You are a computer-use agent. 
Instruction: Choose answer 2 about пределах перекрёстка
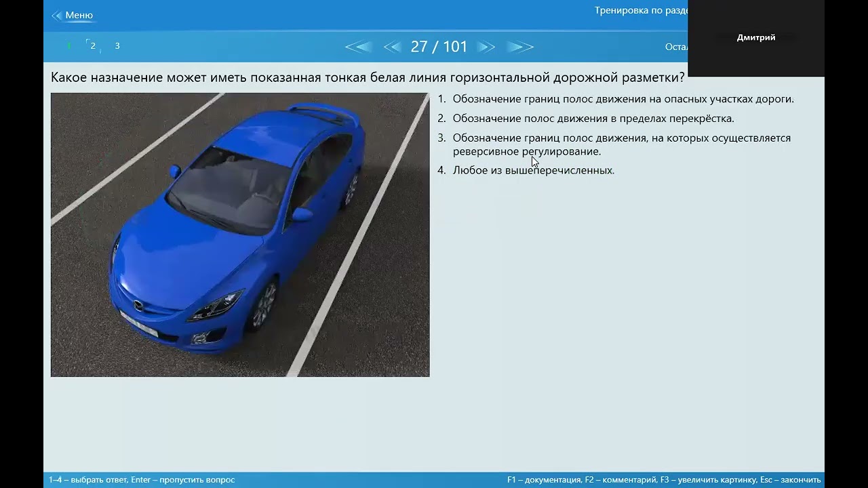coord(586,119)
